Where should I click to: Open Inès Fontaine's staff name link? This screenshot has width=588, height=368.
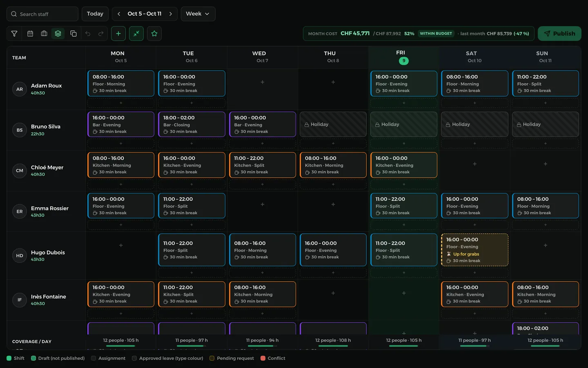point(49,296)
